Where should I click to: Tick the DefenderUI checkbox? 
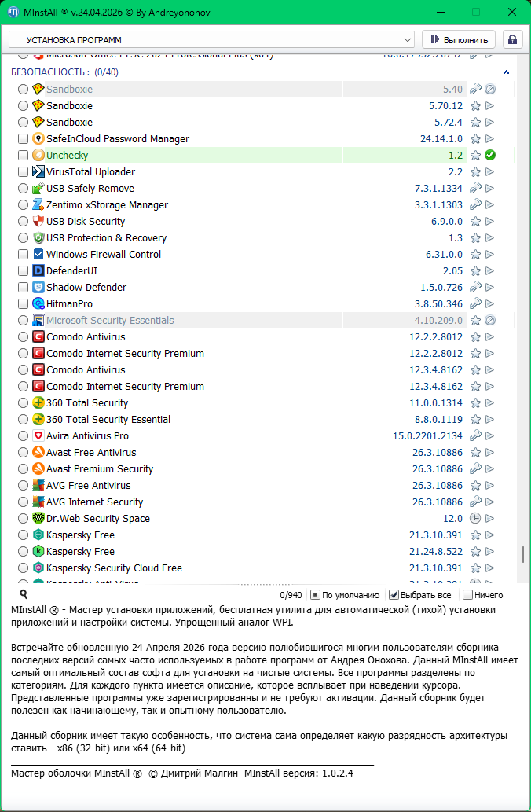[x=23, y=271]
